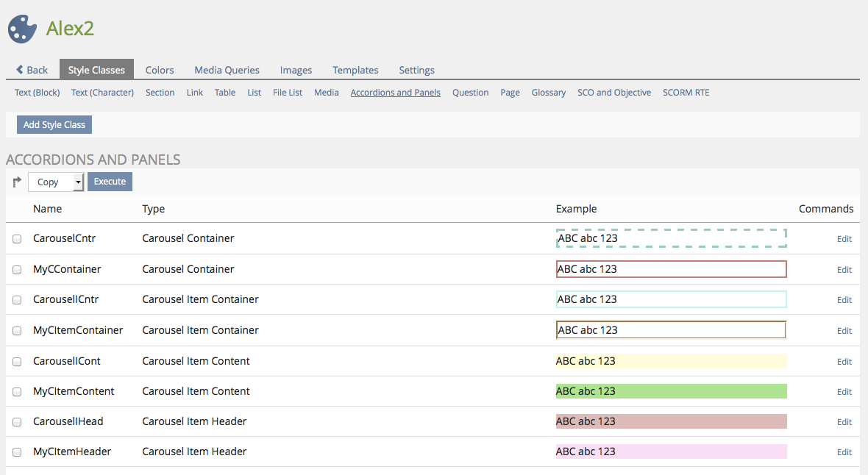Edit the MyCContainer style class
Screen dimensions: 868x475
pyautogui.click(x=844, y=270)
